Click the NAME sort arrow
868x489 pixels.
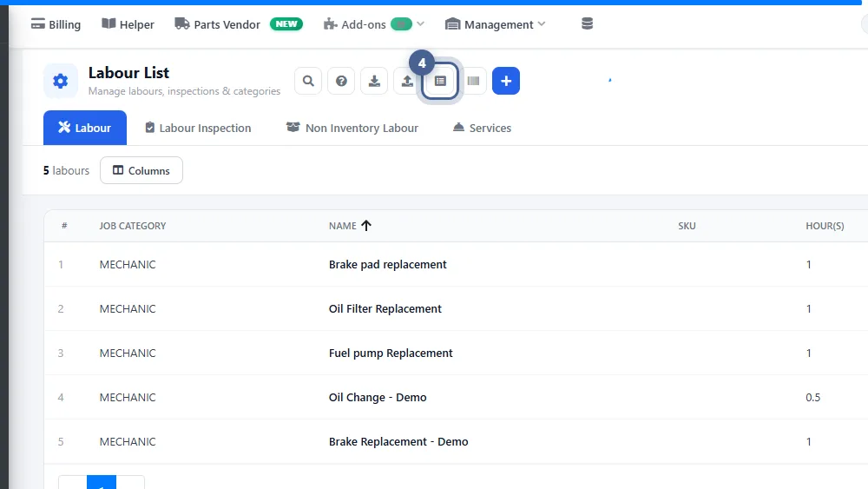pyautogui.click(x=366, y=226)
